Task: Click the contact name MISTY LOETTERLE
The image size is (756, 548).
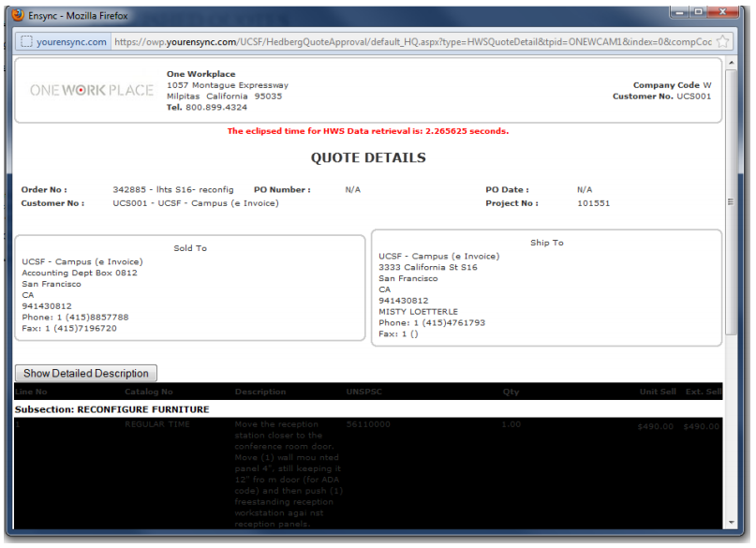Action: tap(419, 312)
